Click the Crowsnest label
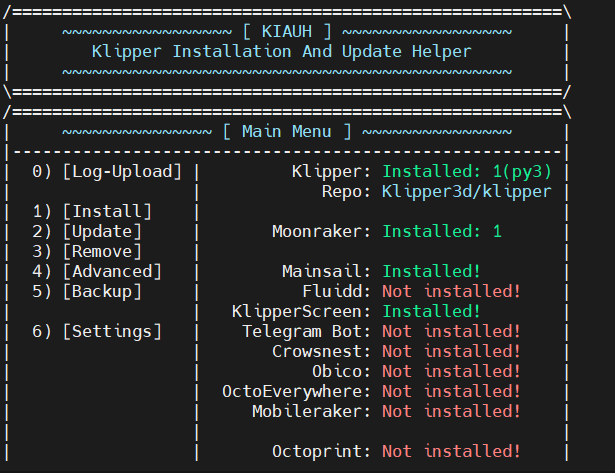Image resolution: width=615 pixels, height=473 pixels. pos(321,351)
